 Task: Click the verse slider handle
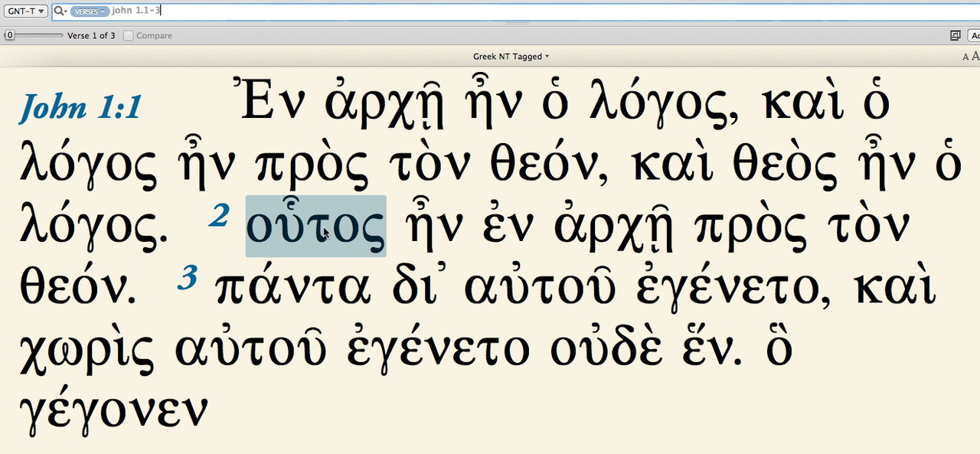[x=9, y=36]
